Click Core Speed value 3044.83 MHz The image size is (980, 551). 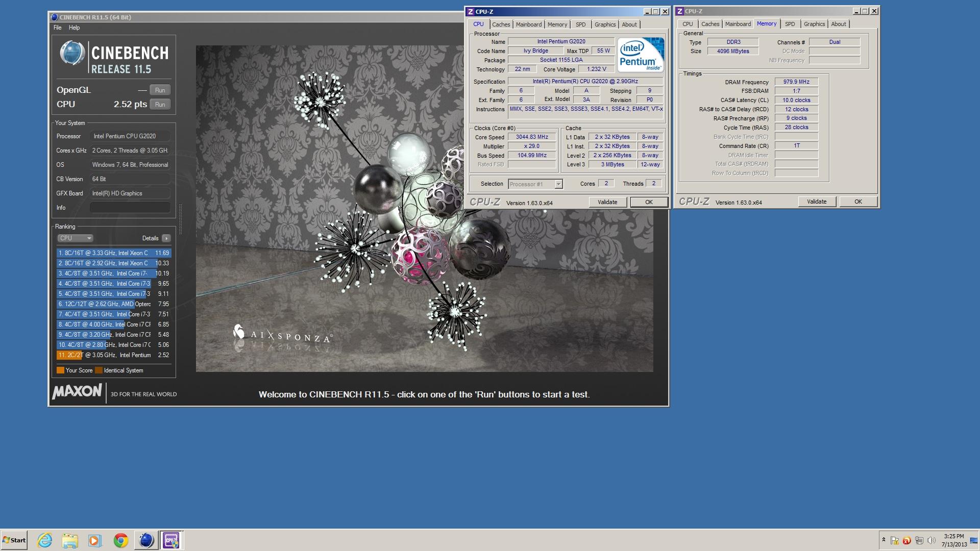point(532,137)
